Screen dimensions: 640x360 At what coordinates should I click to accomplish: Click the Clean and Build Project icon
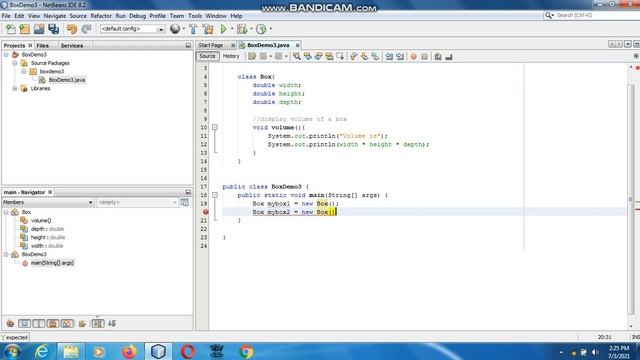[x=208, y=29]
